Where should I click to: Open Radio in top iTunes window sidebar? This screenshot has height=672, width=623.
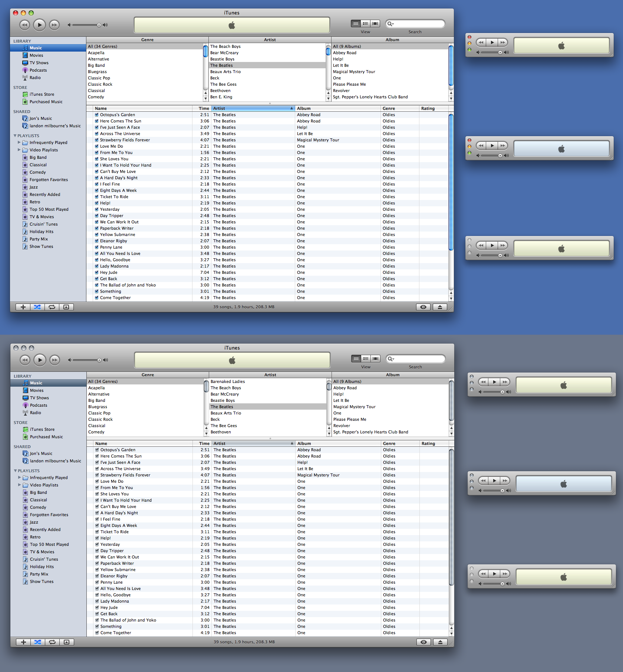(x=35, y=78)
